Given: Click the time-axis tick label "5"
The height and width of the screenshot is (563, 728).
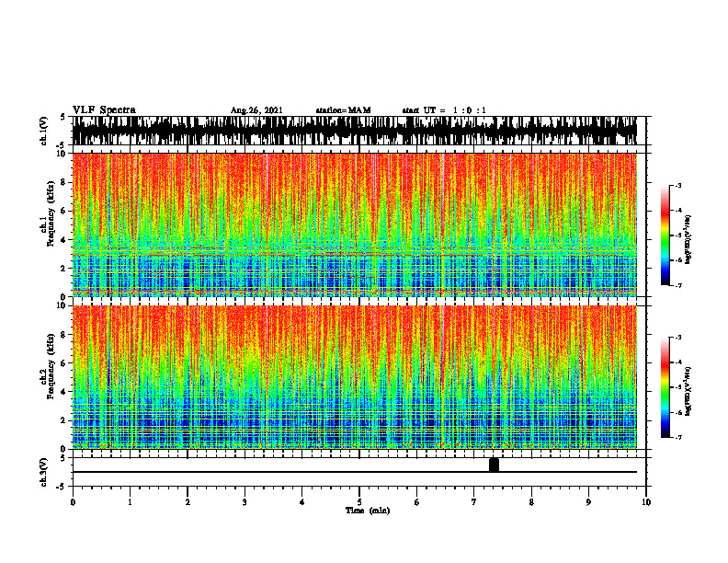Looking at the screenshot, I should (359, 502).
